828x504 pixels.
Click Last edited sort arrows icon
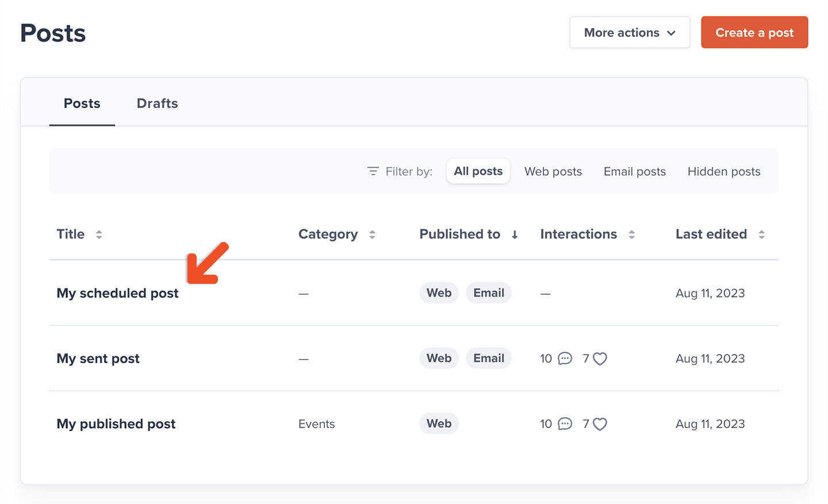(761, 234)
